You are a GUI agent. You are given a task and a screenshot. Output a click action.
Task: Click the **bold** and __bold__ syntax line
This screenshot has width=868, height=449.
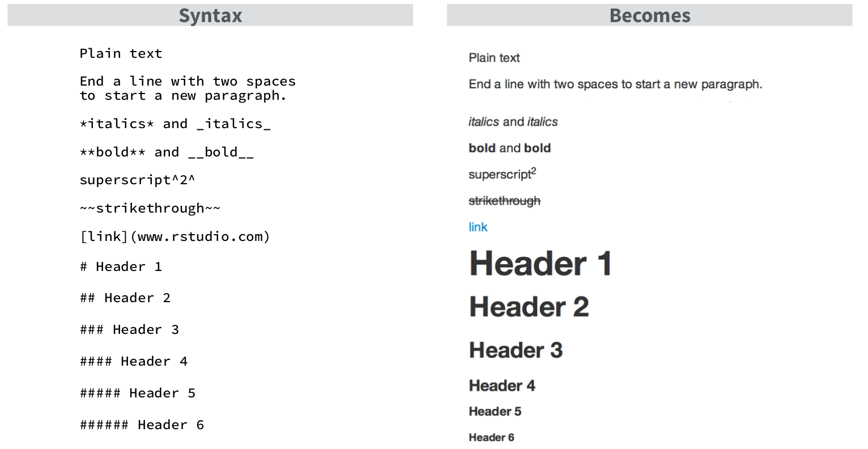[167, 152]
